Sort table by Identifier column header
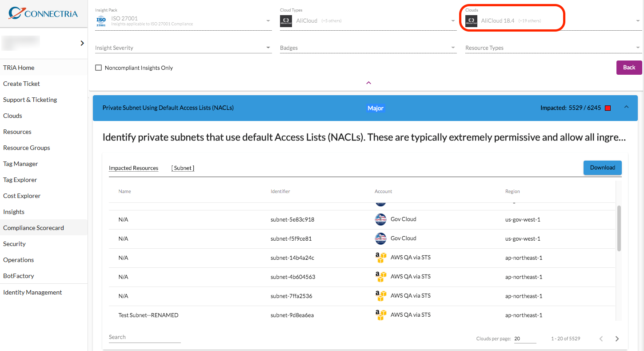This screenshot has height=351, width=644. click(x=280, y=191)
